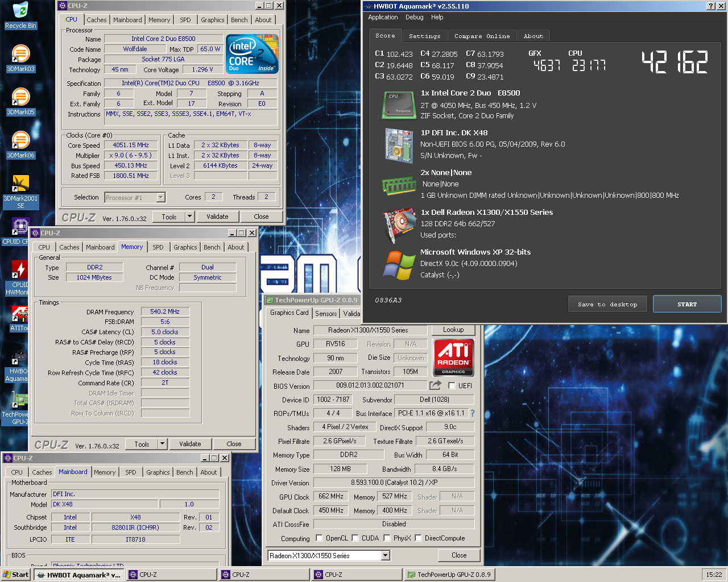Viewport: 728px width, 582px height.
Task: Toggle the OpenCL checkbox in GPU-Z
Action: (x=320, y=538)
